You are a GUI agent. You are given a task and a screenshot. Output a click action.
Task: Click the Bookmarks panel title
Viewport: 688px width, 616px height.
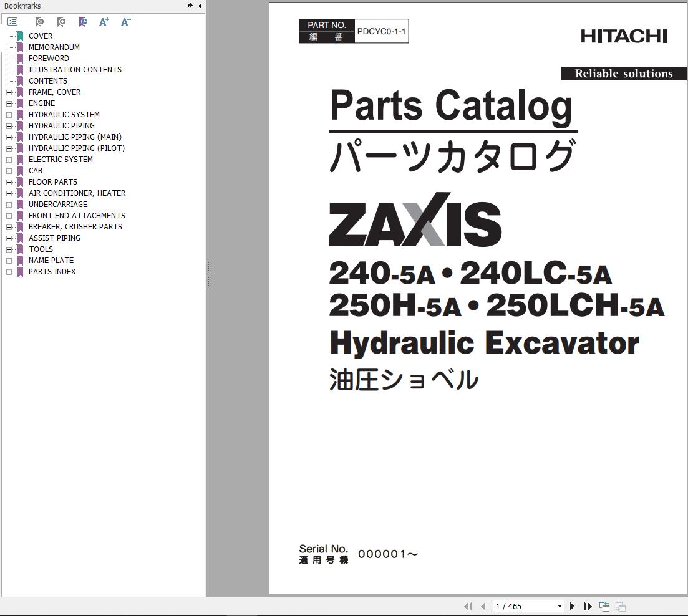point(22,6)
